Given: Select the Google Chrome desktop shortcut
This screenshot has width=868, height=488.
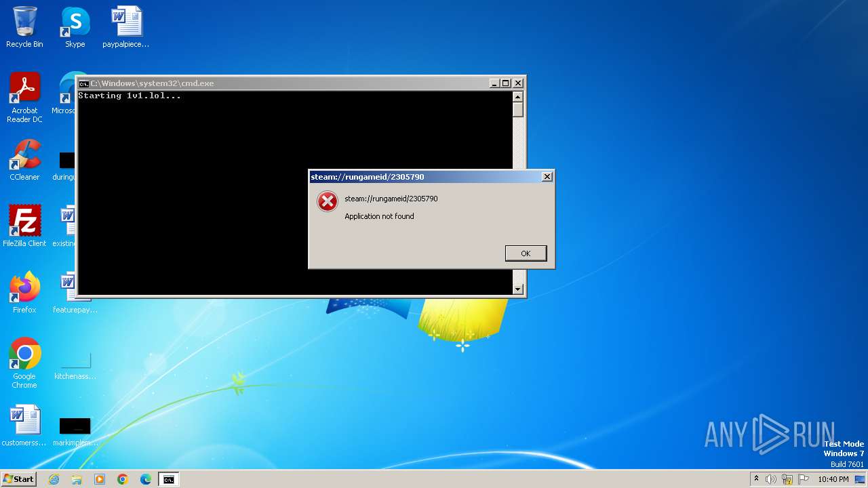Looking at the screenshot, I should tap(25, 363).
